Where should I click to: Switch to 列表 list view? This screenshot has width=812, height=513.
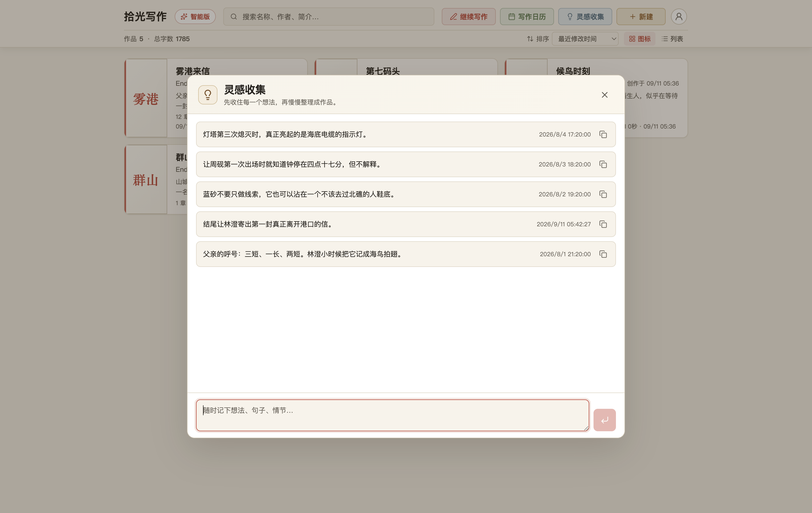672,39
